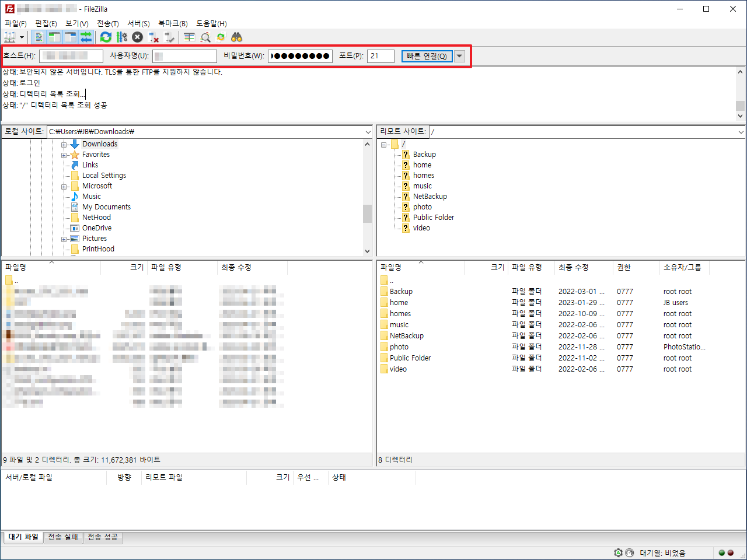Select the homes folder in remote list
Screen dimensions: 747x560
(x=400, y=313)
